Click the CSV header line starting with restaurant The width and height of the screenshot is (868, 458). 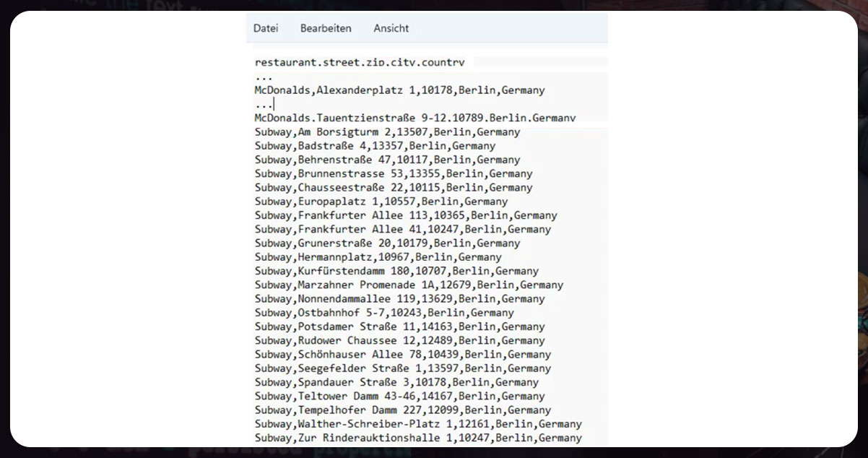360,63
